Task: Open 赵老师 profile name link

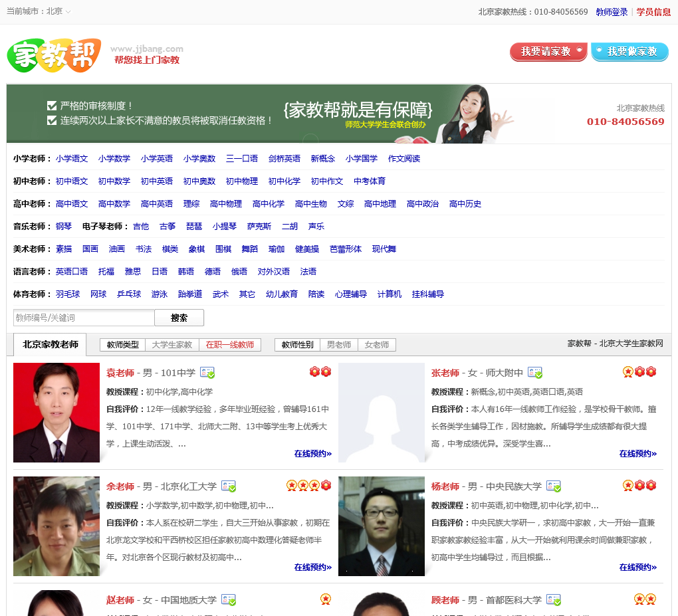Action: [120, 600]
